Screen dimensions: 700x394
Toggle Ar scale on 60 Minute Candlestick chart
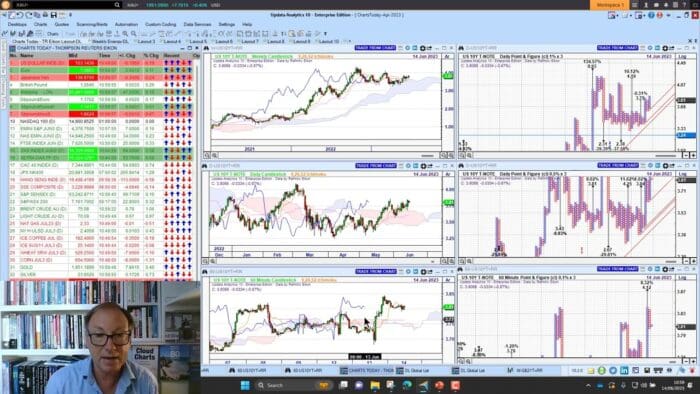click(x=447, y=280)
